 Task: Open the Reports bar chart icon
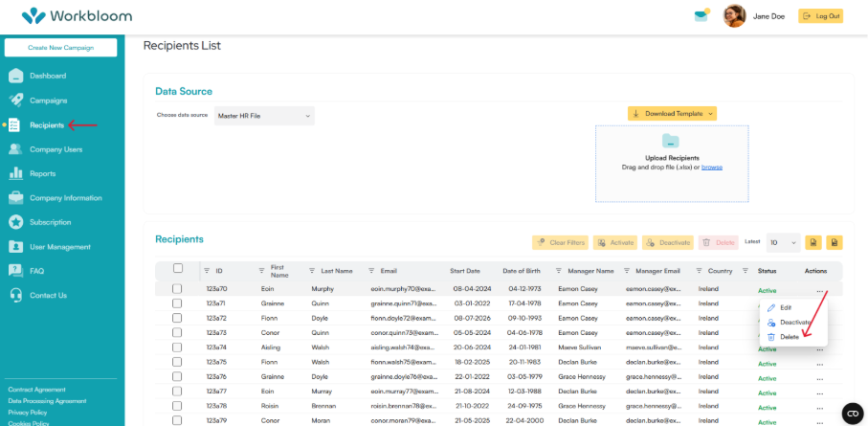pyautogui.click(x=15, y=173)
